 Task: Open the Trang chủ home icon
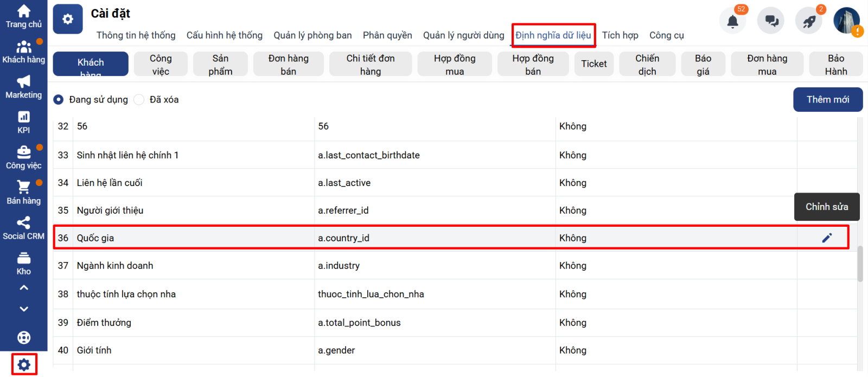point(24,11)
